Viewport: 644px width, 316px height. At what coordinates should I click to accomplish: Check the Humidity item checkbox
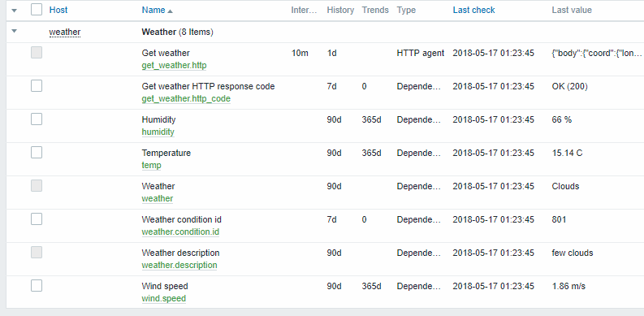tap(37, 119)
